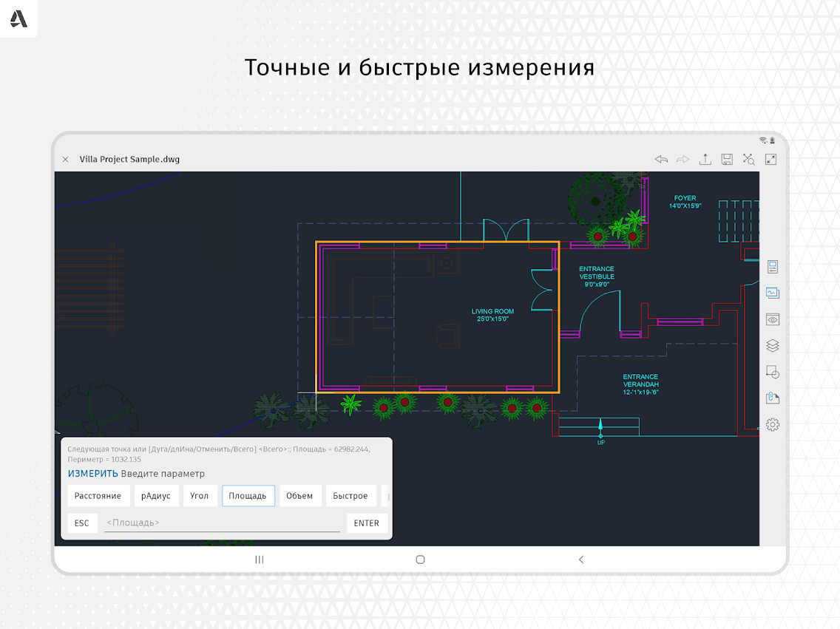Confirm the command with ENTER button

click(x=367, y=523)
